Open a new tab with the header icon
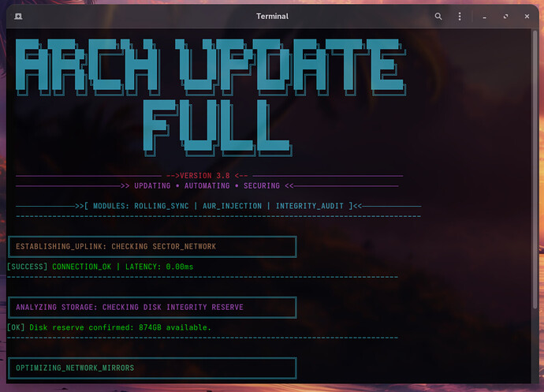The image size is (544, 392). (18, 17)
